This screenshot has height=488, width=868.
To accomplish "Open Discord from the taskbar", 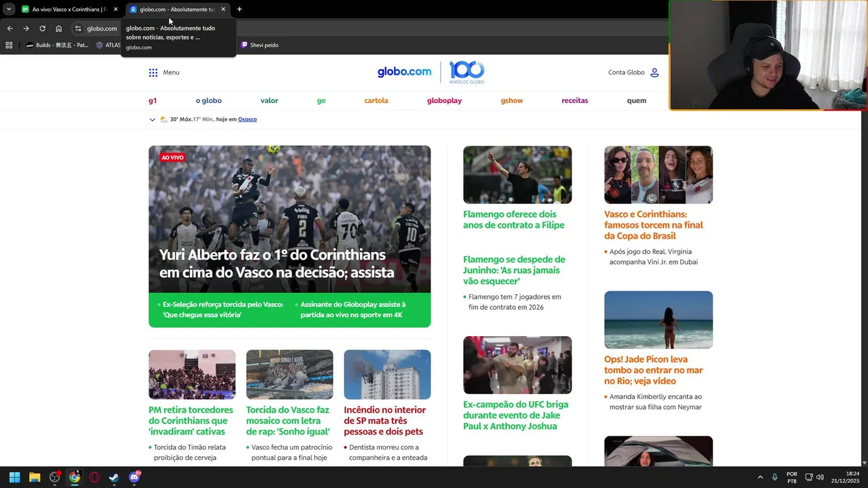I will click(134, 477).
